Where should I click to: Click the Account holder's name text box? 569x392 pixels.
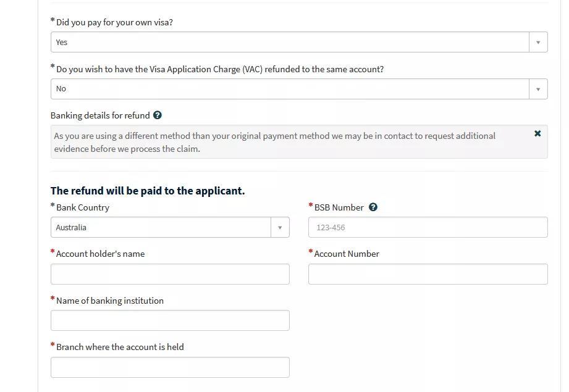coord(170,274)
